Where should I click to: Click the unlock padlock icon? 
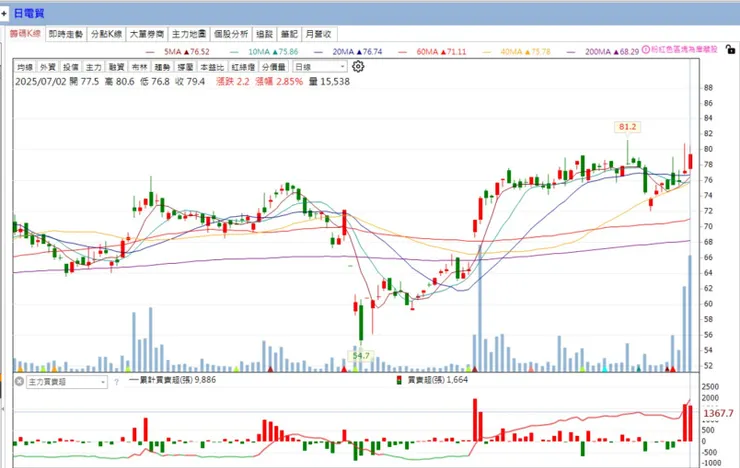coord(730,49)
